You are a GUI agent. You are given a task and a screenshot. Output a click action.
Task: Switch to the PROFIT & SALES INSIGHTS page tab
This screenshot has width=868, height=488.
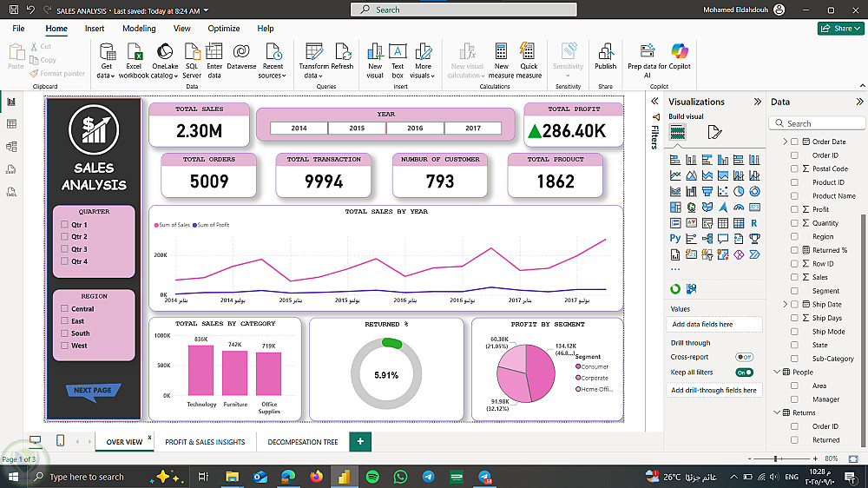click(205, 442)
